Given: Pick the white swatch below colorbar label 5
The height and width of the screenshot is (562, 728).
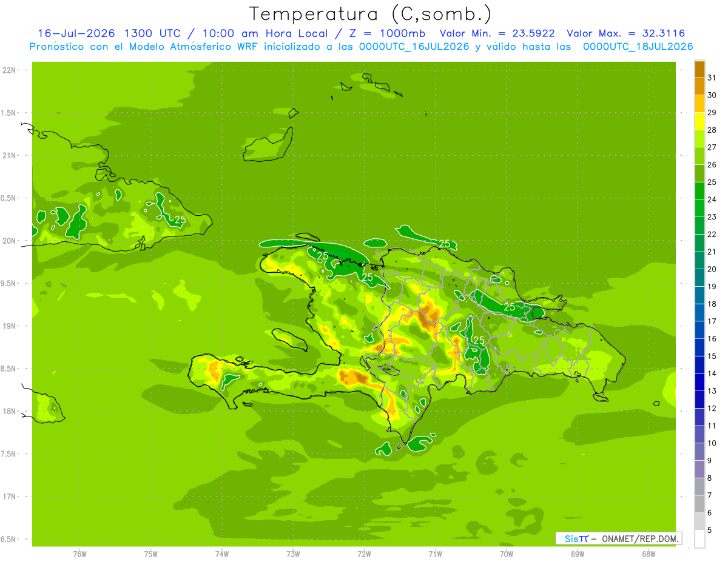Looking at the screenshot, I should coord(699,539).
